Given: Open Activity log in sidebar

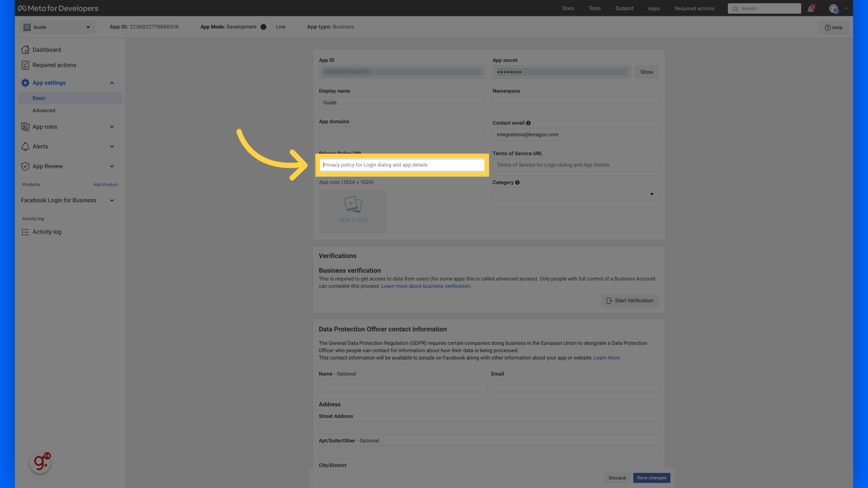Looking at the screenshot, I should [47, 232].
